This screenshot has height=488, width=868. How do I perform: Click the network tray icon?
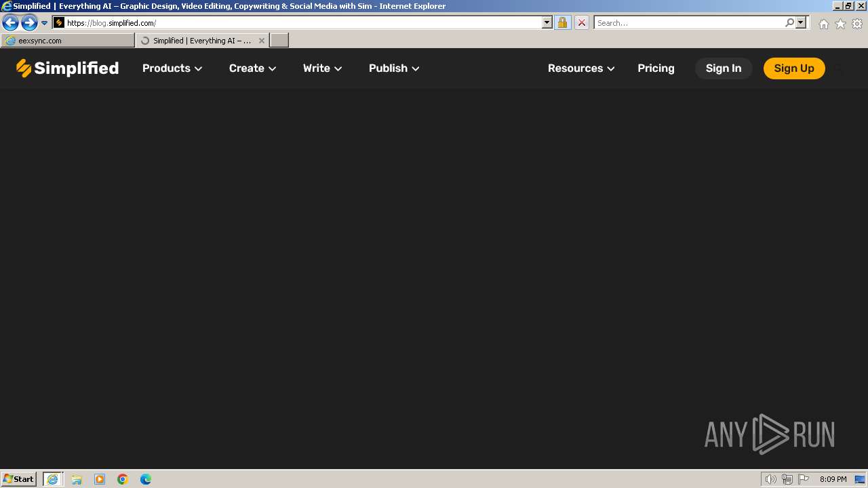(787, 479)
